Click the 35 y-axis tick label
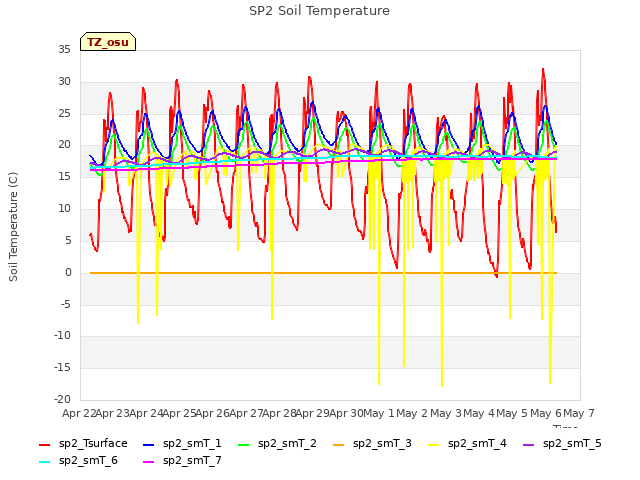The width and height of the screenshot is (640, 480). tap(64, 49)
